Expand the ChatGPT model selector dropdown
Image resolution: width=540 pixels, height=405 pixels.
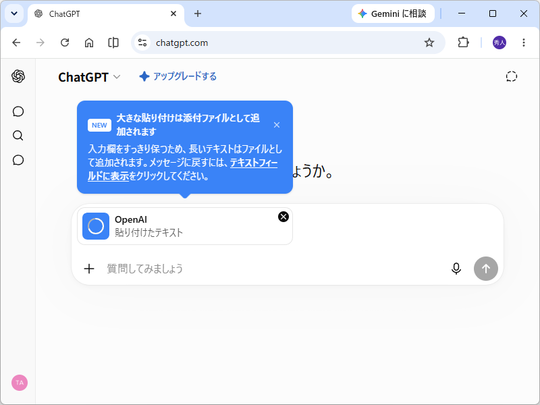coord(89,77)
